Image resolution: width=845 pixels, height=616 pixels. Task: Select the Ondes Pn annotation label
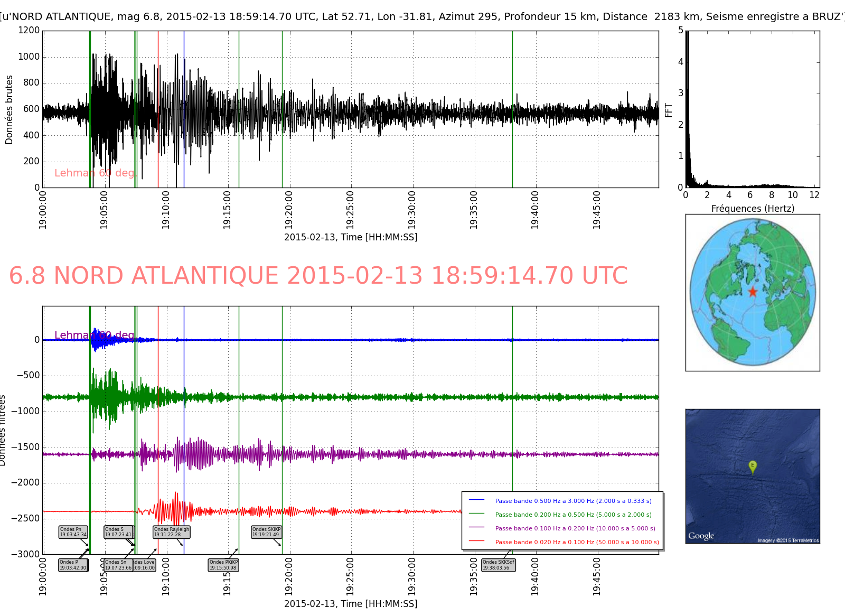73,532
